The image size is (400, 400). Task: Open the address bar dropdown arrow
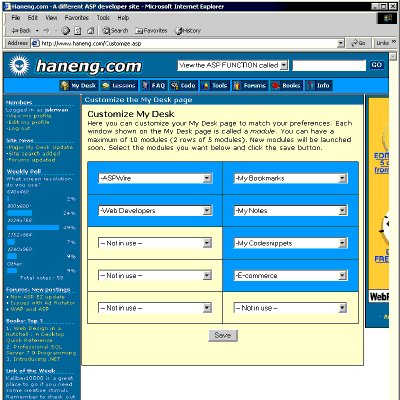(340, 43)
